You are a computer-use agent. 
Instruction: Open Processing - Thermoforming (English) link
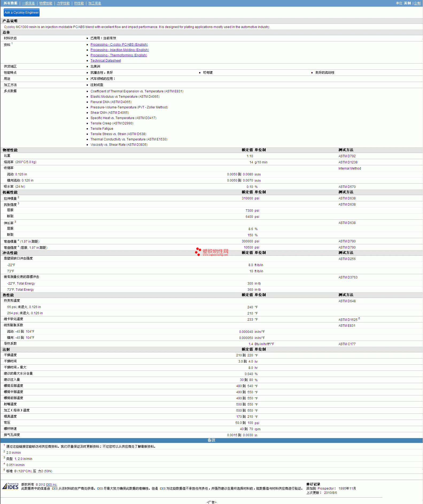119,55
